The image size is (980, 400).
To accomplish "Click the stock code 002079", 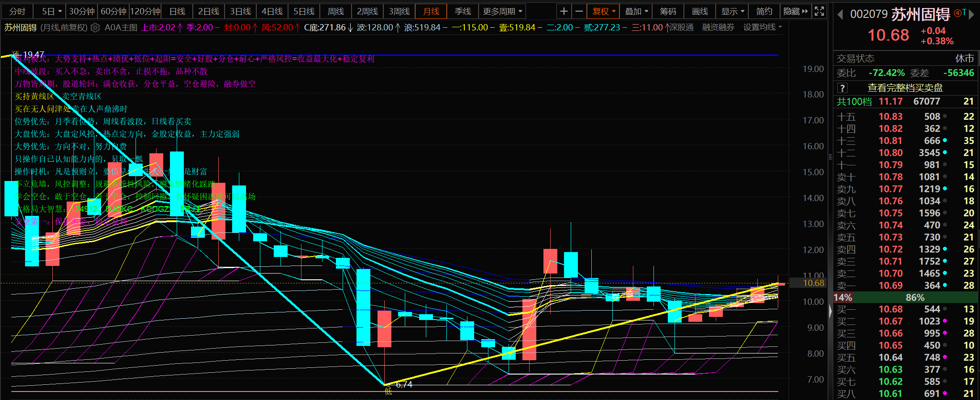I will coord(869,14).
